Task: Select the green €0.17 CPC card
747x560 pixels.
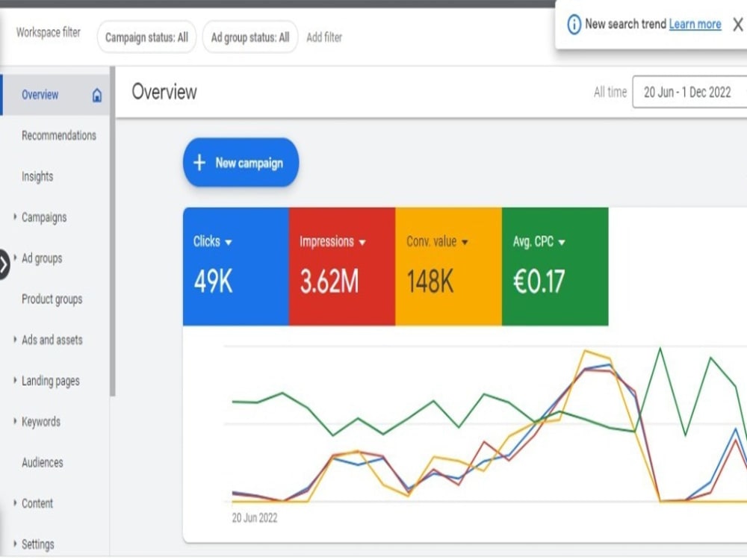Action: [555, 267]
